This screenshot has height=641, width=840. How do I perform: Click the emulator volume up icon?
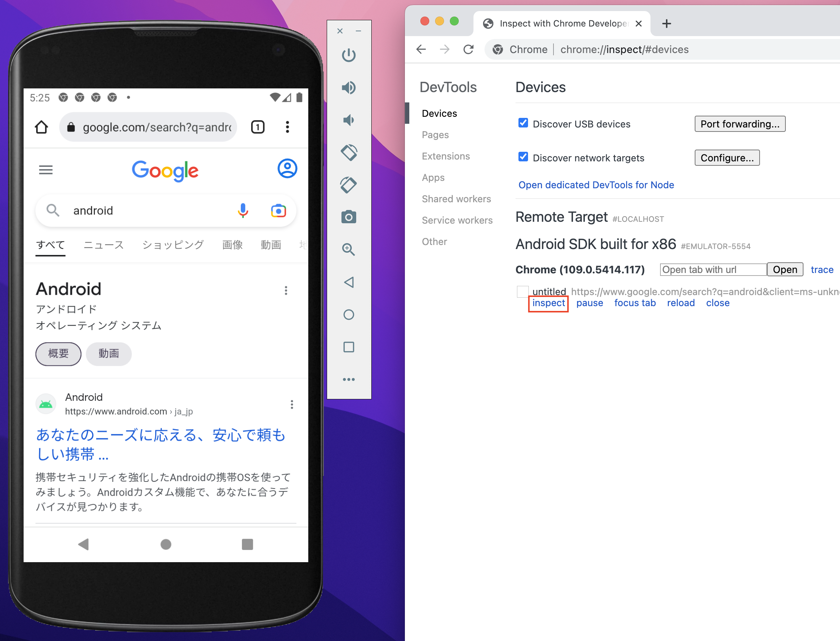click(348, 88)
